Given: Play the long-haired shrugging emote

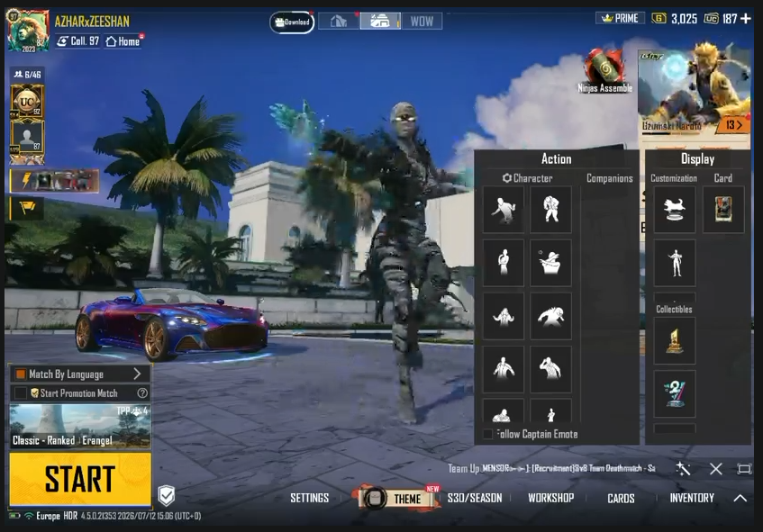Looking at the screenshot, I should [504, 316].
